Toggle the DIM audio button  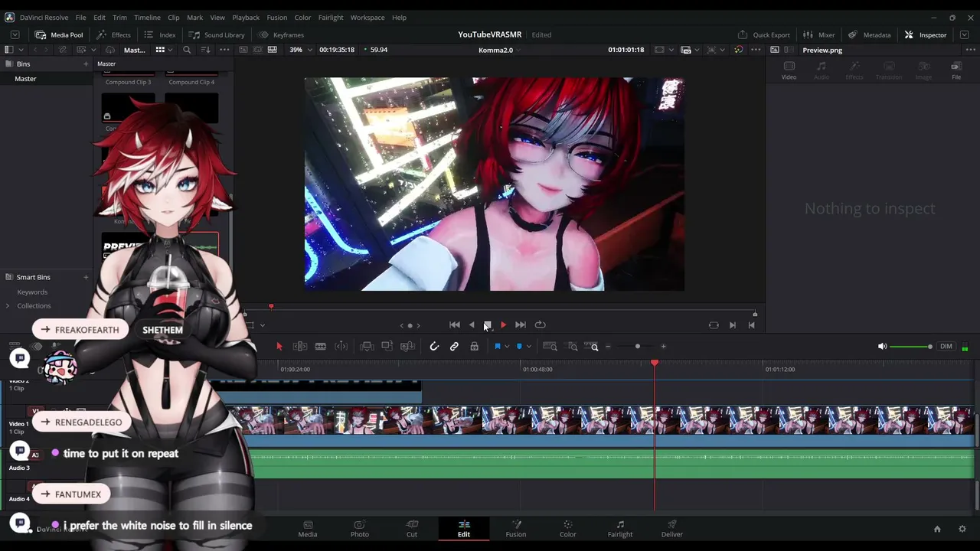click(x=946, y=347)
